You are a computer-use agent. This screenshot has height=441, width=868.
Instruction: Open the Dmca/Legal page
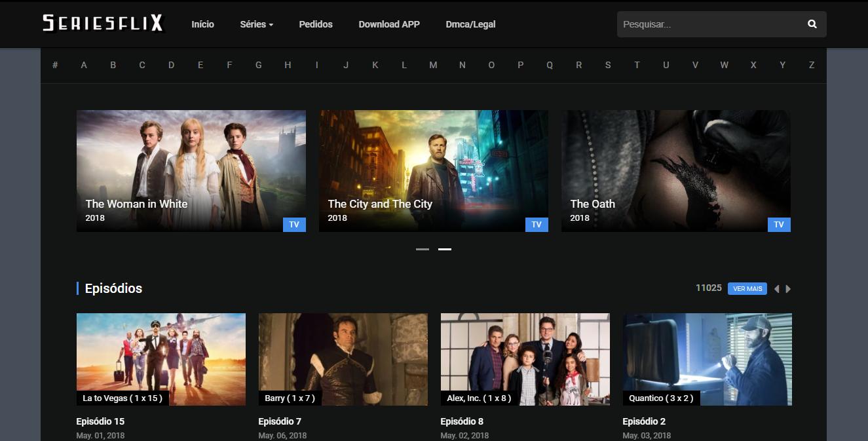[x=470, y=24]
